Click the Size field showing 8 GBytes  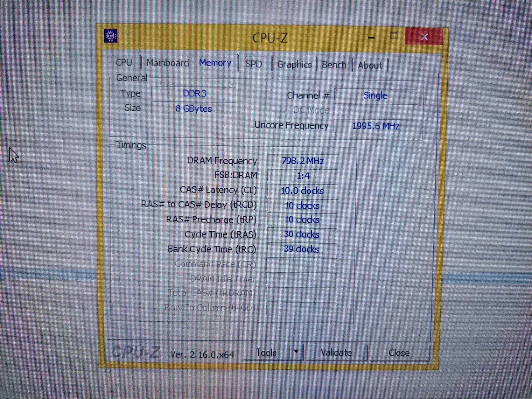tap(194, 108)
